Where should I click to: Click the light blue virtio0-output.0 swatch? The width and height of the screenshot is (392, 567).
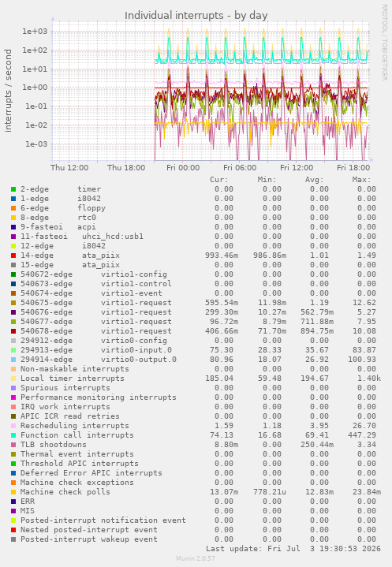(x=13, y=360)
